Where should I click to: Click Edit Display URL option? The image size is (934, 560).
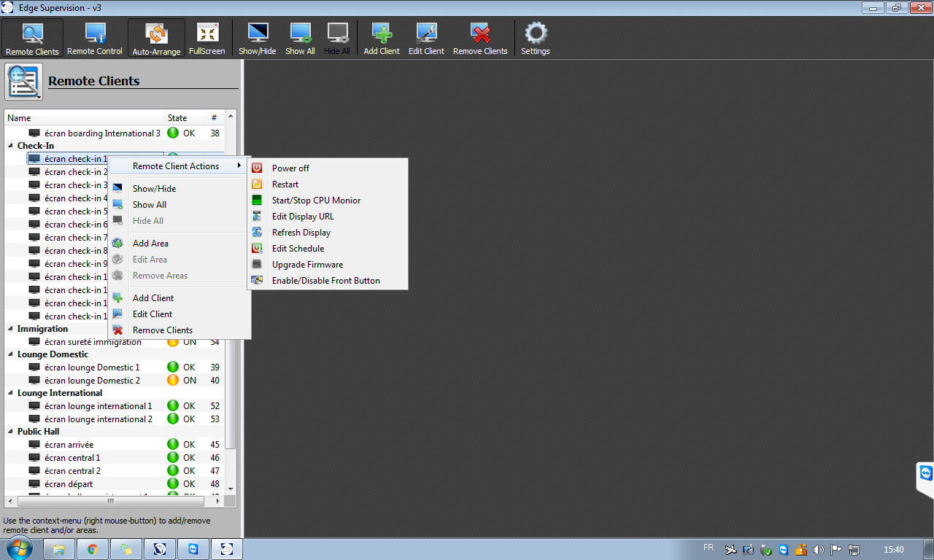click(303, 217)
